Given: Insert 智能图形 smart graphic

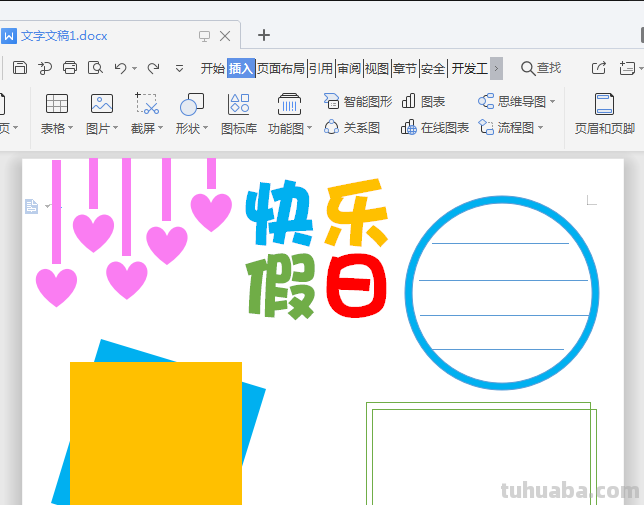Looking at the screenshot, I should pyautogui.click(x=357, y=101).
